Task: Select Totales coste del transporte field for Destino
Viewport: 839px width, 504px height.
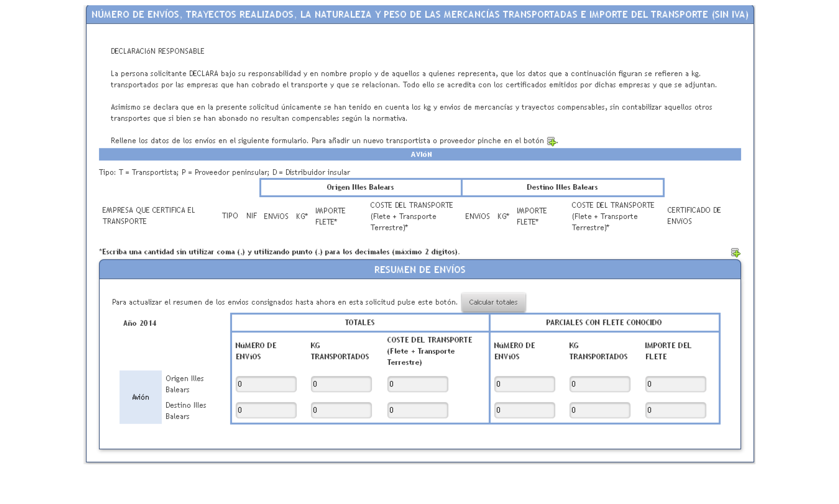Action: pyautogui.click(x=418, y=410)
